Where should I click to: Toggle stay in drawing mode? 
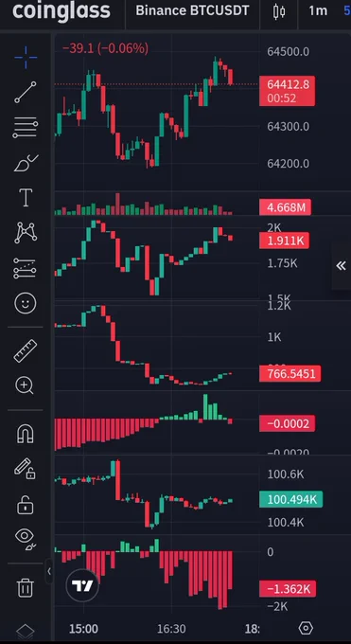(x=25, y=468)
